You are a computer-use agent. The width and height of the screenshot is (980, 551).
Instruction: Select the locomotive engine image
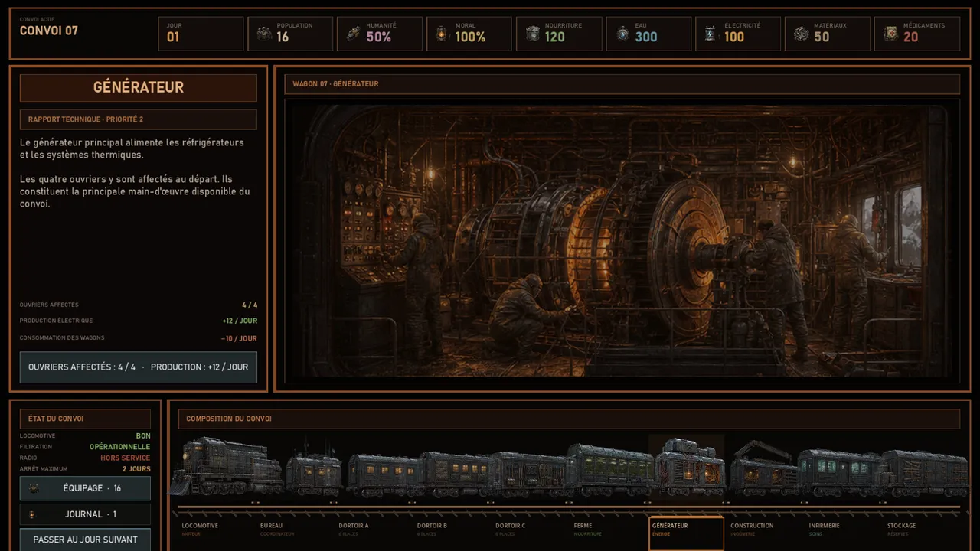click(x=227, y=466)
